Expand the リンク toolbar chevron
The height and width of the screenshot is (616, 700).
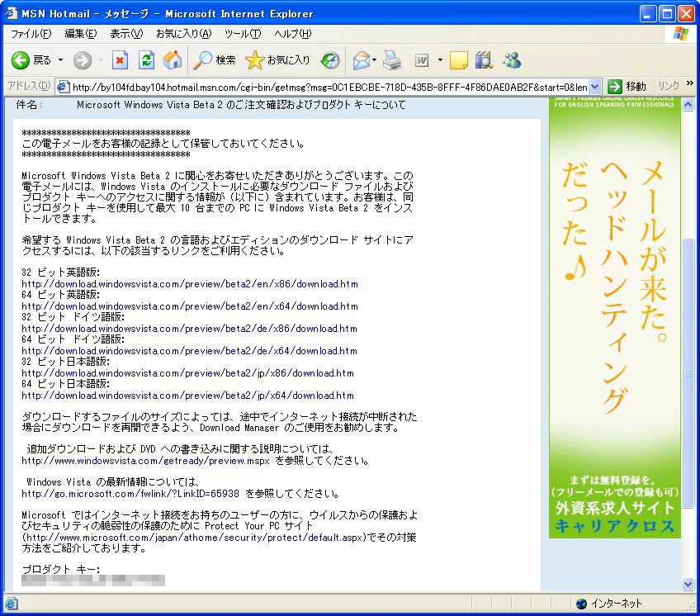click(x=690, y=84)
